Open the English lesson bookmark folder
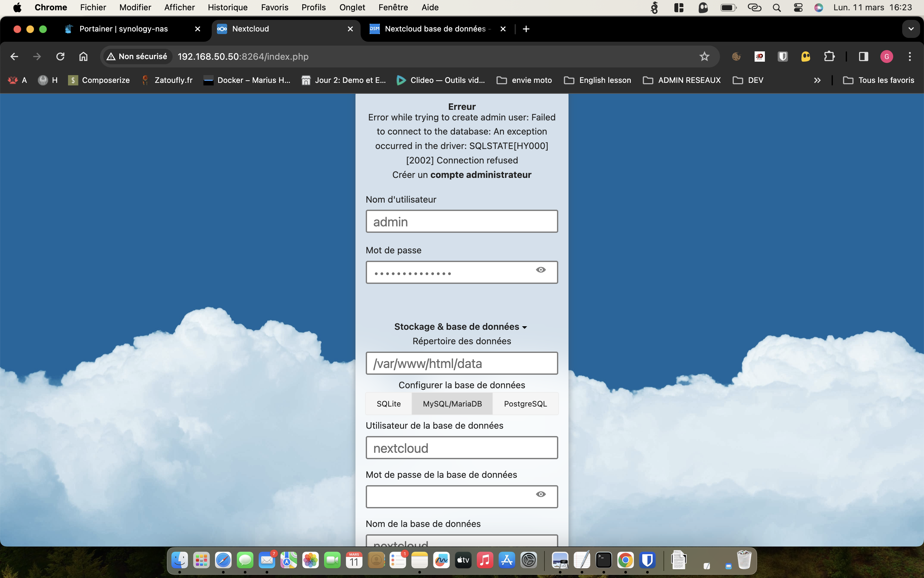Viewport: 924px width, 578px height. pos(598,80)
